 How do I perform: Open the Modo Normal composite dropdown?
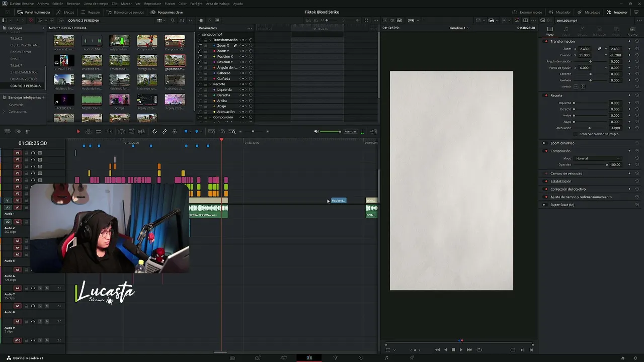pos(598,158)
